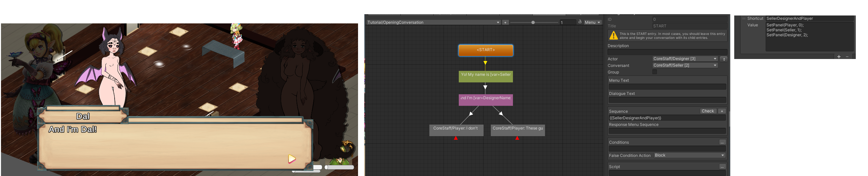Click the ellipsis button in the Conditions row
868x176 pixels.
722,142
